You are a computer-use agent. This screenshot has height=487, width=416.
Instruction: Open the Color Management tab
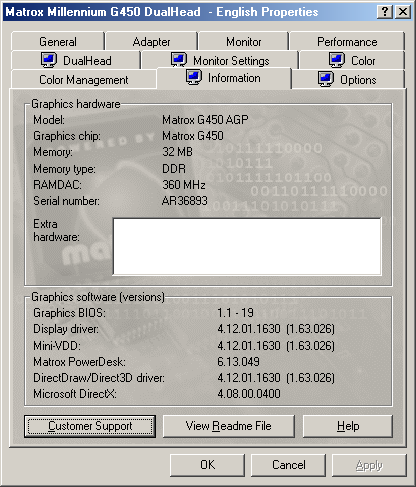tap(84, 80)
